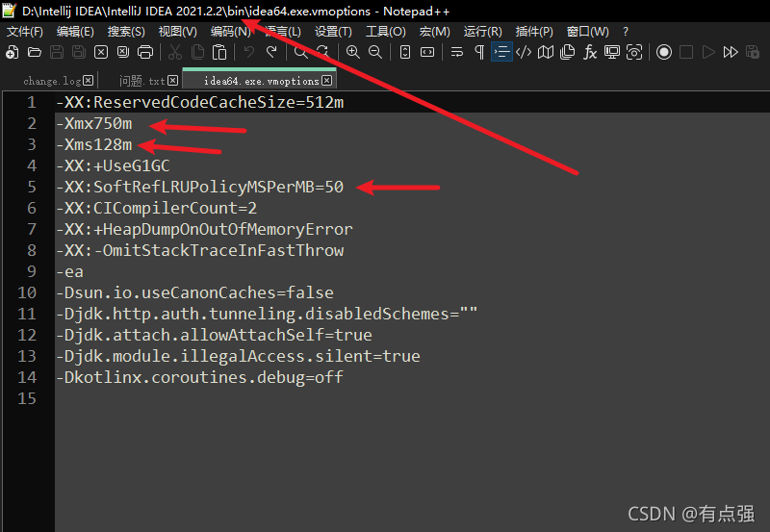Click -Djdk.attach.allowAttachSelf=true line
The width and height of the screenshot is (770, 532).
tap(214, 335)
